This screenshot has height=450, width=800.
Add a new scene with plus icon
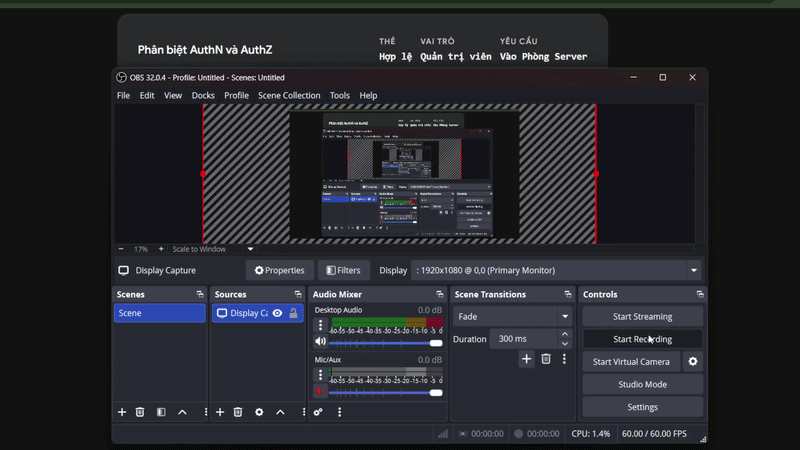point(122,412)
